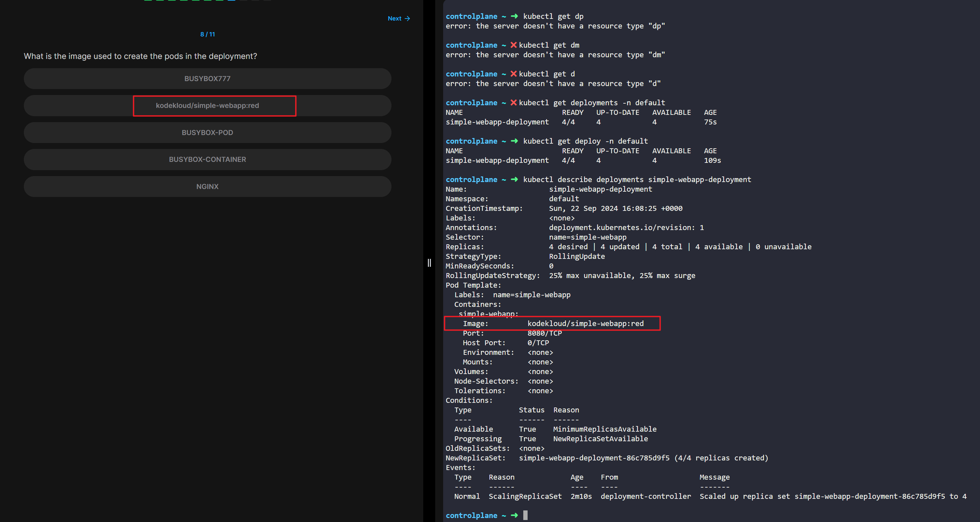The image size is (980, 522).
Task: Click green arrow before kubectl get dp
Action: click(514, 16)
